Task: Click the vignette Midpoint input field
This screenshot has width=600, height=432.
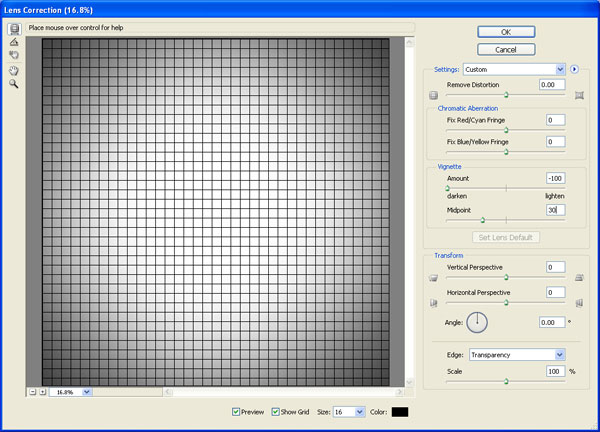Action: pos(554,210)
